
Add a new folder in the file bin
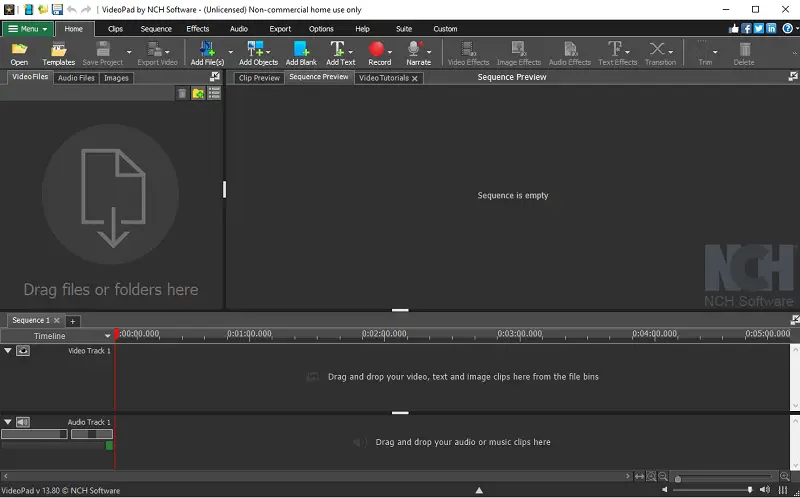(x=198, y=93)
